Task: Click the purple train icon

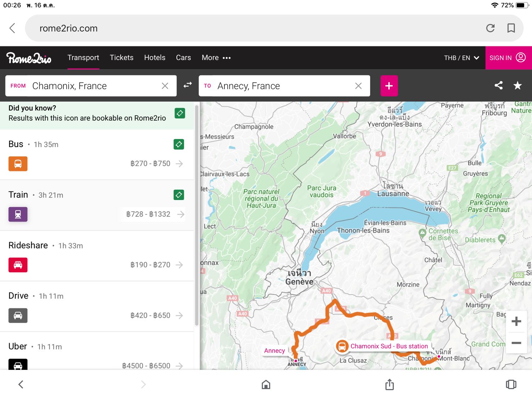Action: [x=18, y=214]
